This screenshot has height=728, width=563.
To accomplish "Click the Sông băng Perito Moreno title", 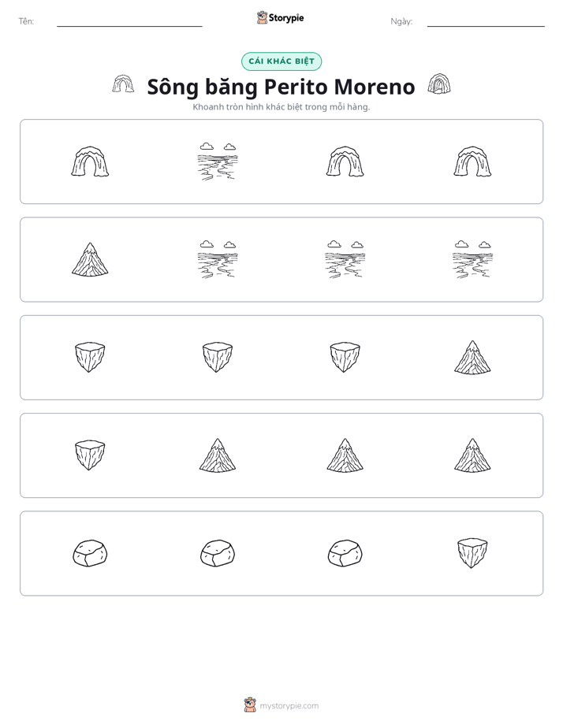I will (x=281, y=87).
